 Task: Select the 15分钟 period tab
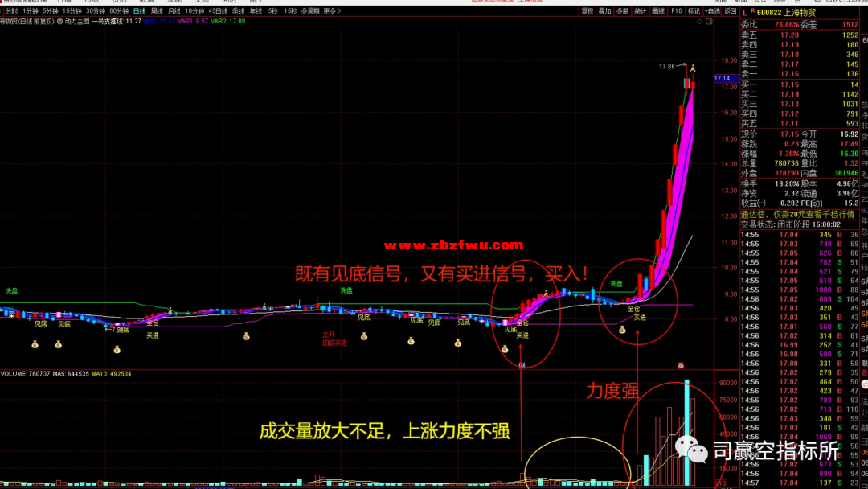pyautogui.click(x=72, y=11)
